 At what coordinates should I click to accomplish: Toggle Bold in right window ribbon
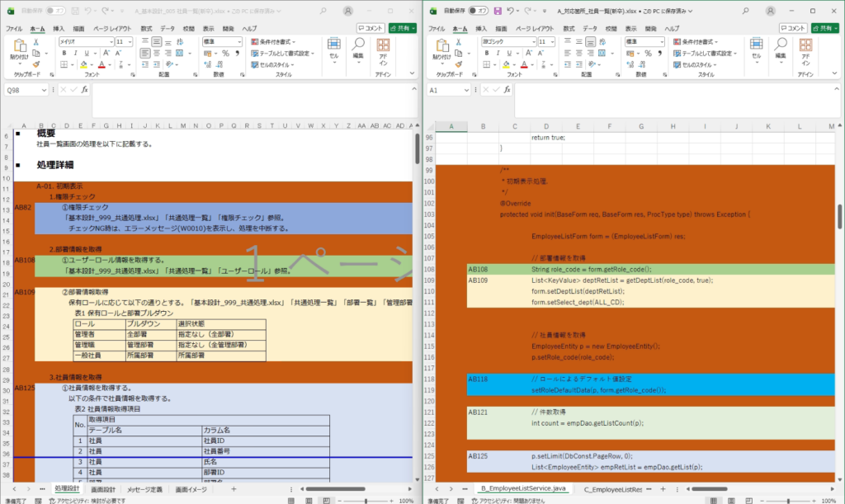(487, 53)
